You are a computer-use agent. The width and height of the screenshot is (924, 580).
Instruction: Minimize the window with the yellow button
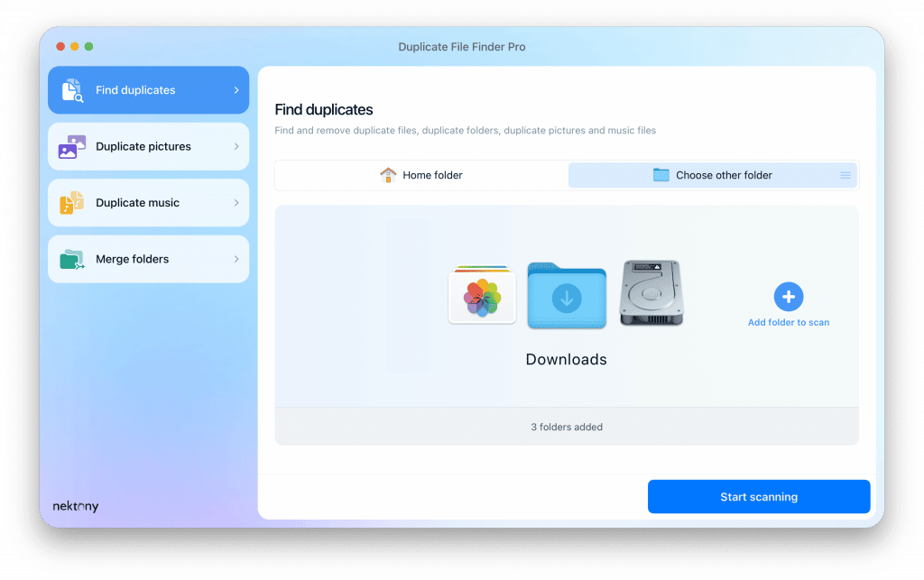pyautogui.click(x=74, y=47)
